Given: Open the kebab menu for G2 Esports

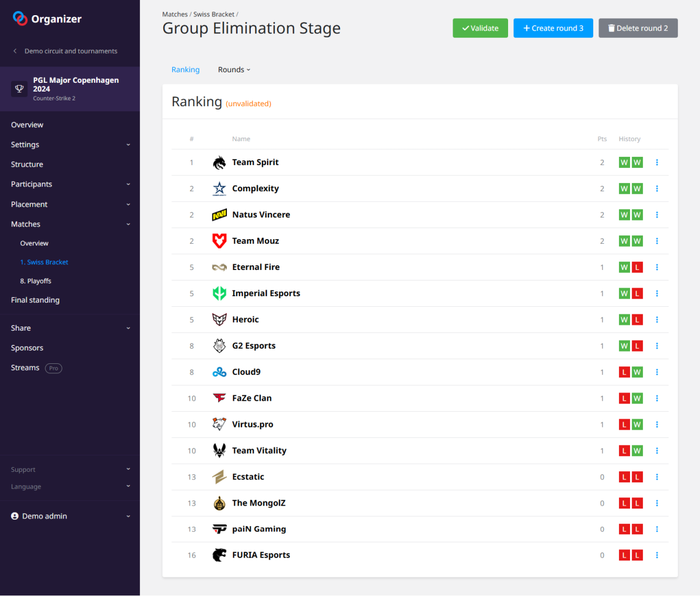Looking at the screenshot, I should tap(657, 346).
